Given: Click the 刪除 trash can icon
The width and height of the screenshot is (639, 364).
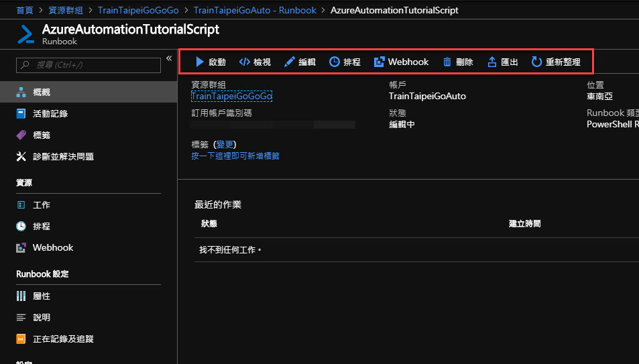Looking at the screenshot, I should point(447,62).
